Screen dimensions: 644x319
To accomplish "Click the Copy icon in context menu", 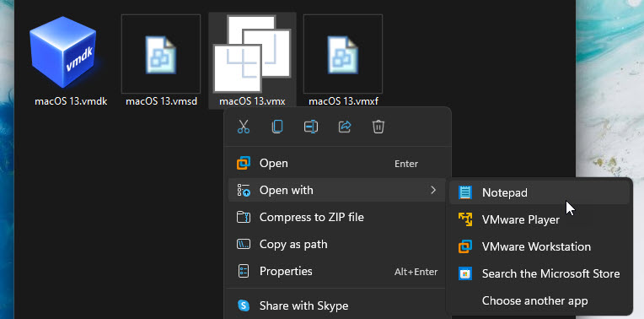I will click(x=277, y=127).
